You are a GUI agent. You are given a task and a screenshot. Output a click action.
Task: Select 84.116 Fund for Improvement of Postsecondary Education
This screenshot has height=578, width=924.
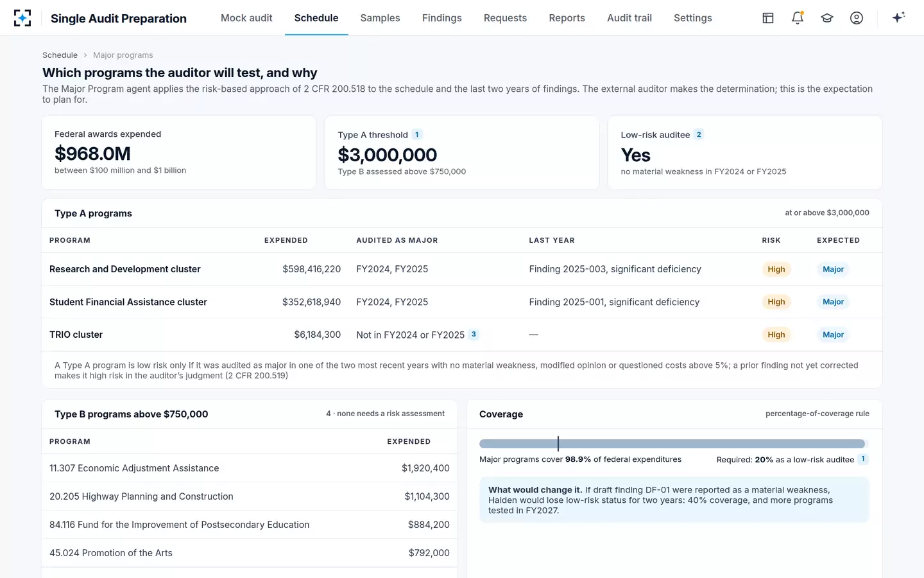click(250, 525)
